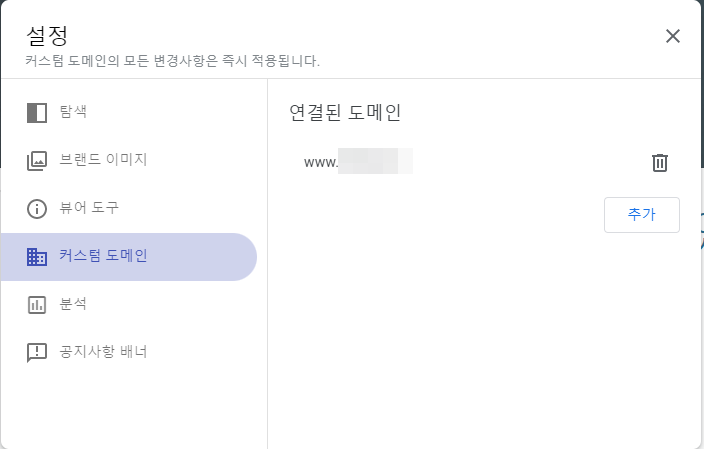Click the 커스텀 도메인 building icon

37,257
